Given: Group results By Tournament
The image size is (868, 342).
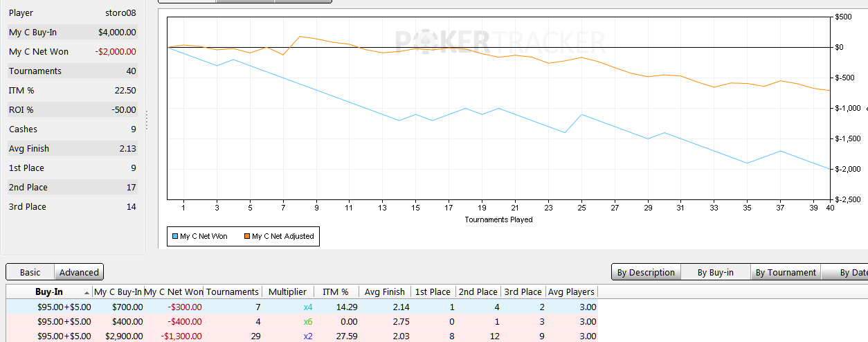Looking at the screenshot, I should coord(786,272).
